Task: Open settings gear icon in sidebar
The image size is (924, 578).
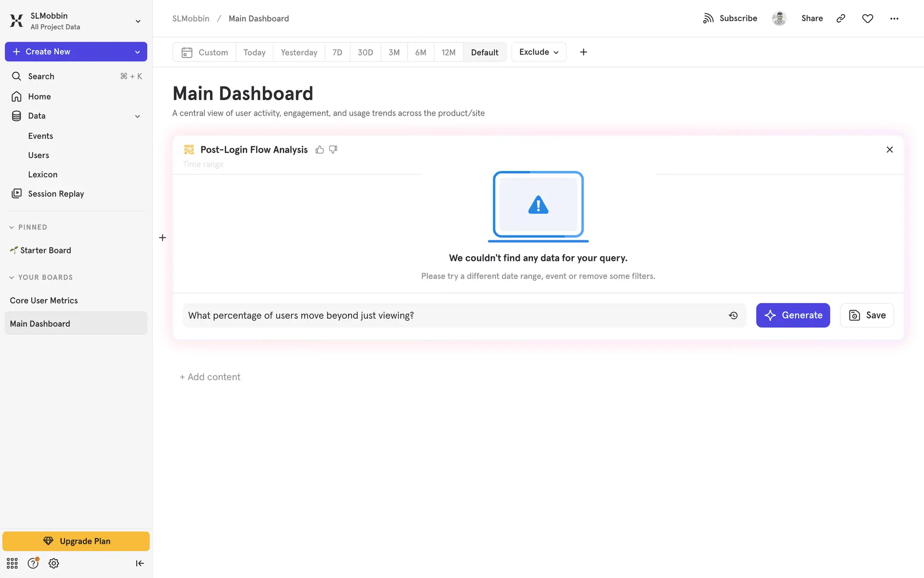Action: tap(54, 563)
